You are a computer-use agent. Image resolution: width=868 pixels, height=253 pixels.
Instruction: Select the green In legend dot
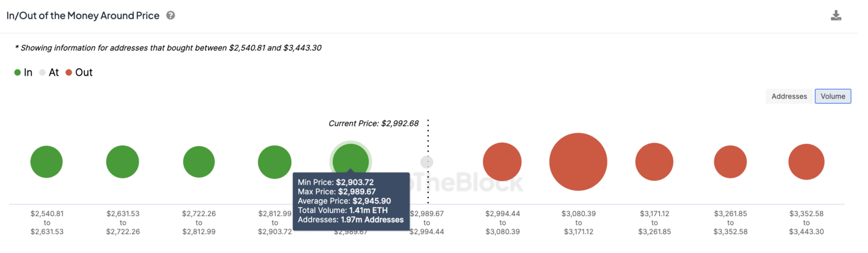point(17,72)
